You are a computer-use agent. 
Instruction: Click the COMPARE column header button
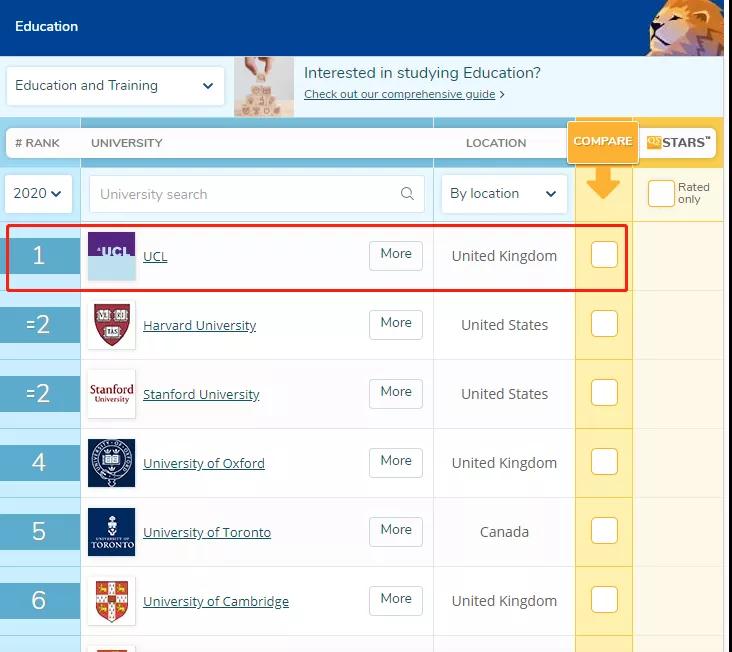coord(603,142)
